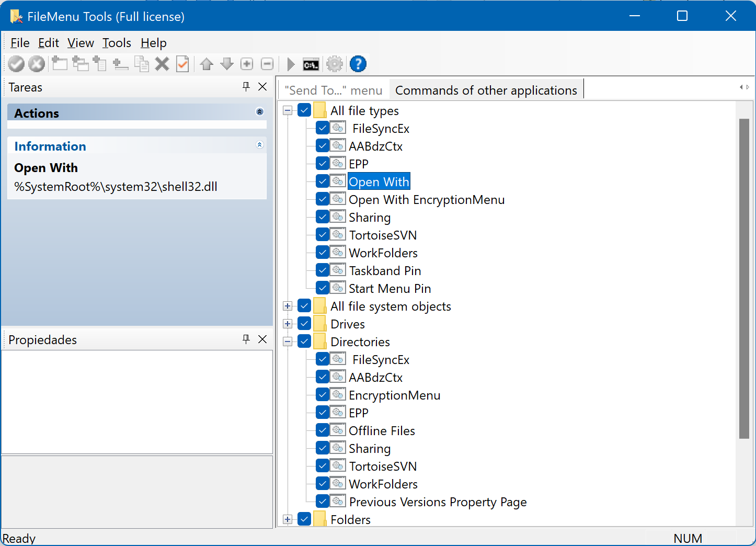Select Taskband Pin in the tree

pos(385,270)
